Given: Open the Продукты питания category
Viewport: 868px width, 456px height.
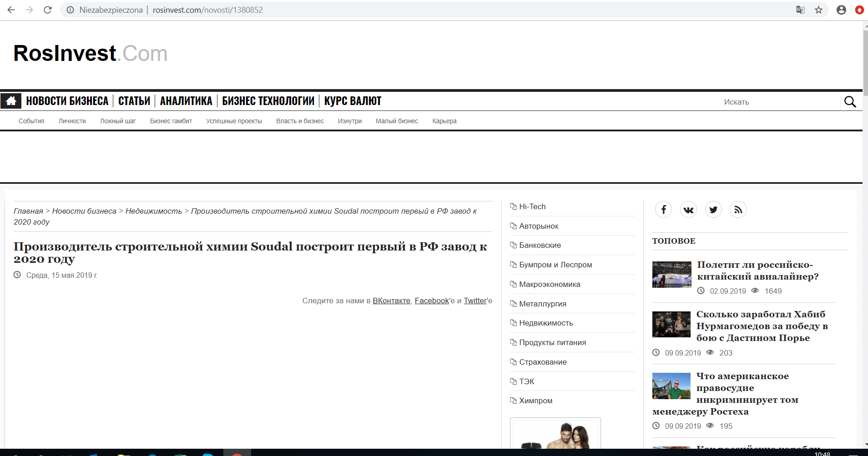Looking at the screenshot, I should (x=552, y=342).
